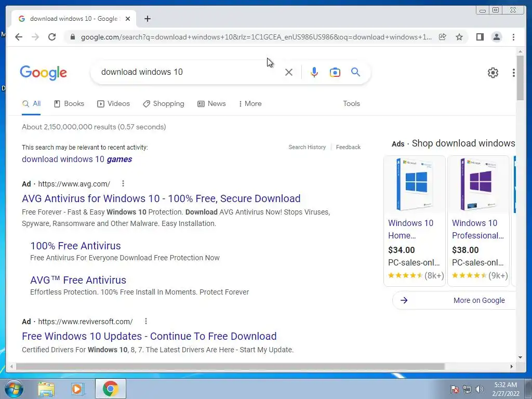The height and width of the screenshot is (399, 532).
Task: Open Windows 10 Home product thumbnail
Action: coord(414,185)
